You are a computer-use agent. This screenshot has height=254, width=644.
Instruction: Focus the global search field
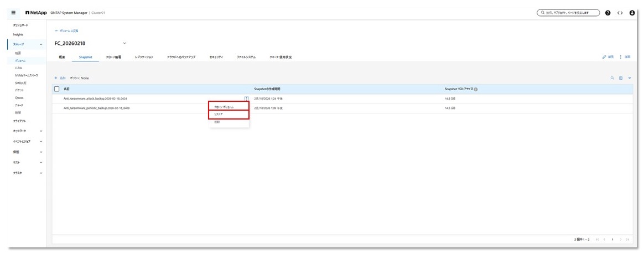[568, 13]
